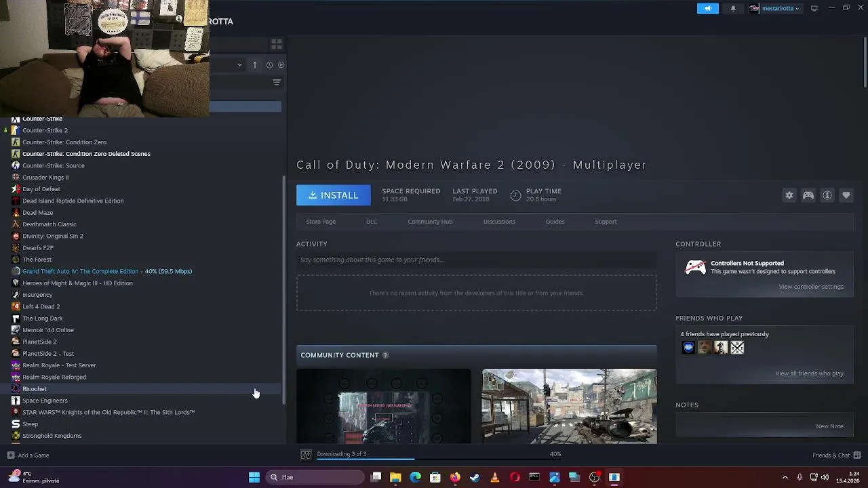
Task: Select Divinity: Original Sin 2
Action: [52, 236]
